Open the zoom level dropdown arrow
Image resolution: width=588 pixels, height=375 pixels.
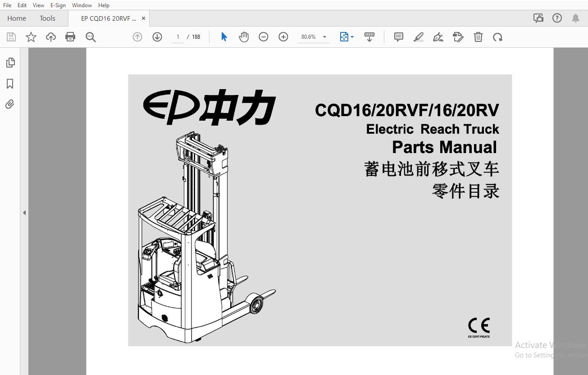pyautogui.click(x=325, y=37)
